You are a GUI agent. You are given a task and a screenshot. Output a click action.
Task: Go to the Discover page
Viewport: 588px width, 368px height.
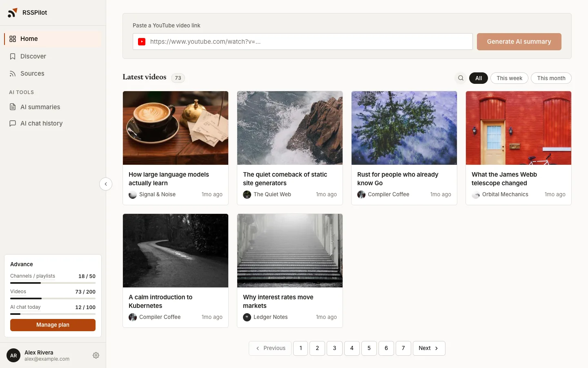pos(53,56)
